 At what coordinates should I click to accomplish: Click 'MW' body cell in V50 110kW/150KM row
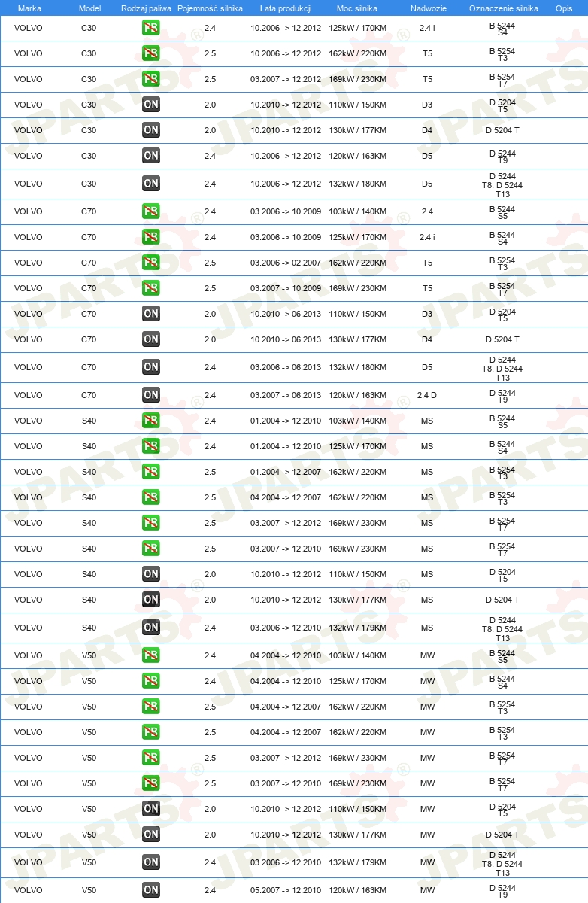click(x=427, y=810)
